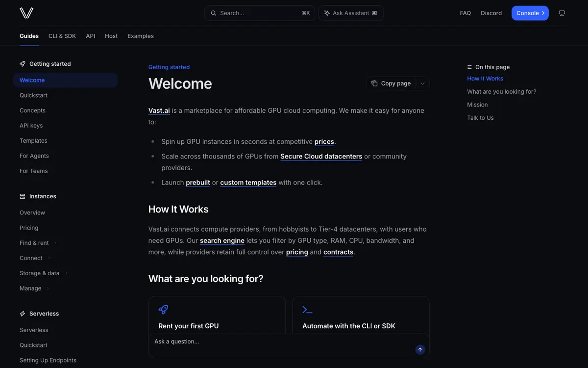Jump to Talk to Us in page outline
588x368 pixels.
[480, 118]
